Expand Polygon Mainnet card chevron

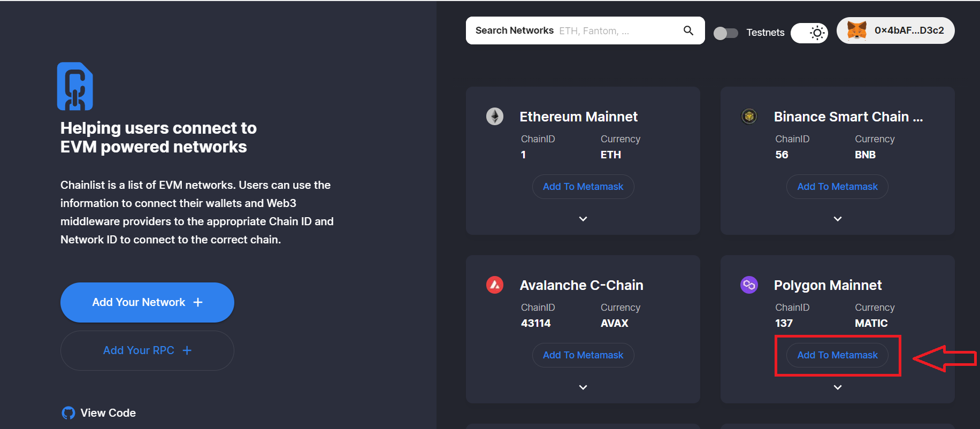tap(838, 387)
